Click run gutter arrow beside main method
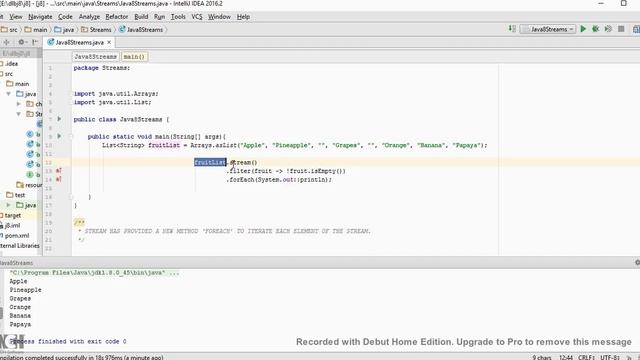 (59, 136)
